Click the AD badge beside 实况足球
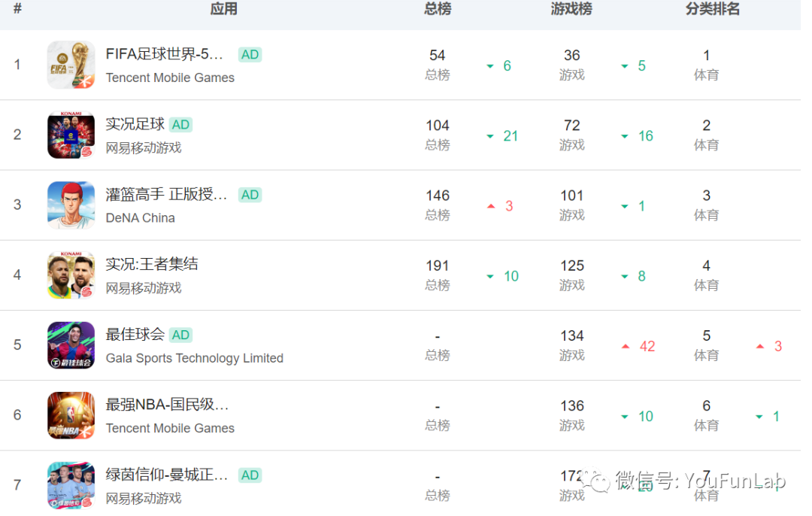The height and width of the screenshot is (516, 812). [x=180, y=125]
